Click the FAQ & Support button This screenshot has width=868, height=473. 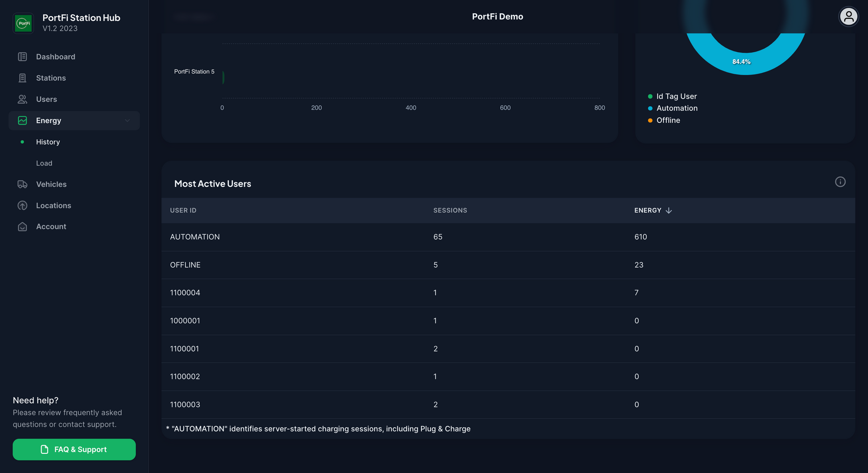click(x=74, y=449)
